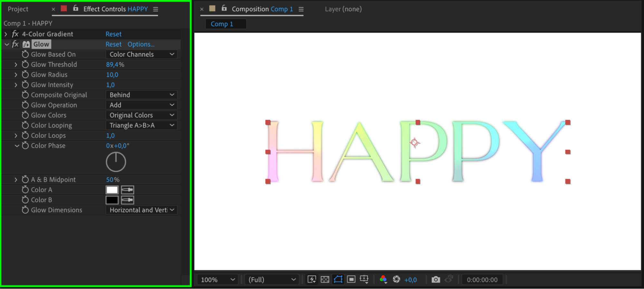Viewport: 644px width, 289px height.
Task: Click the Region of Interest icon
Action: coord(351,279)
